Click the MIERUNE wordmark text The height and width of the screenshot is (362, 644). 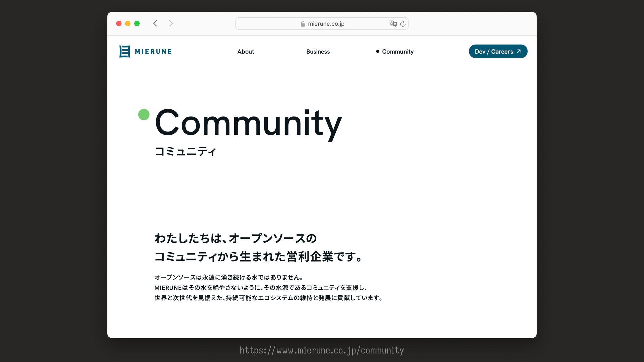153,52
